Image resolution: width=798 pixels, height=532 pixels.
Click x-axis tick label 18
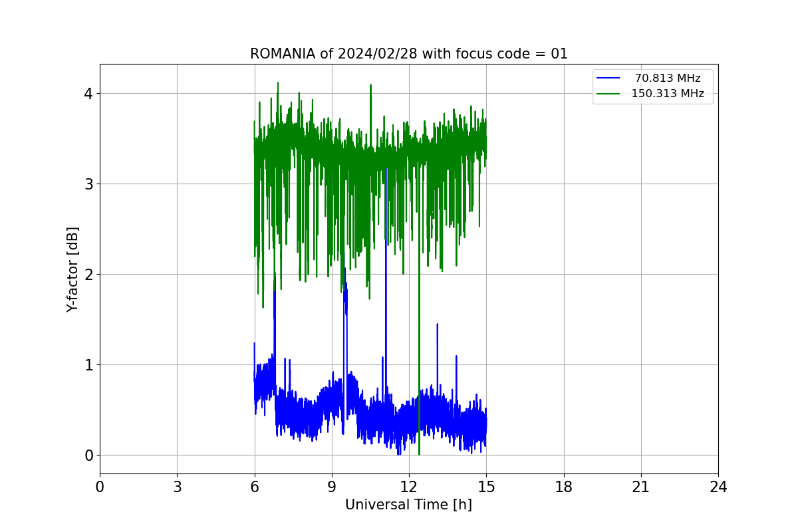(x=564, y=487)
